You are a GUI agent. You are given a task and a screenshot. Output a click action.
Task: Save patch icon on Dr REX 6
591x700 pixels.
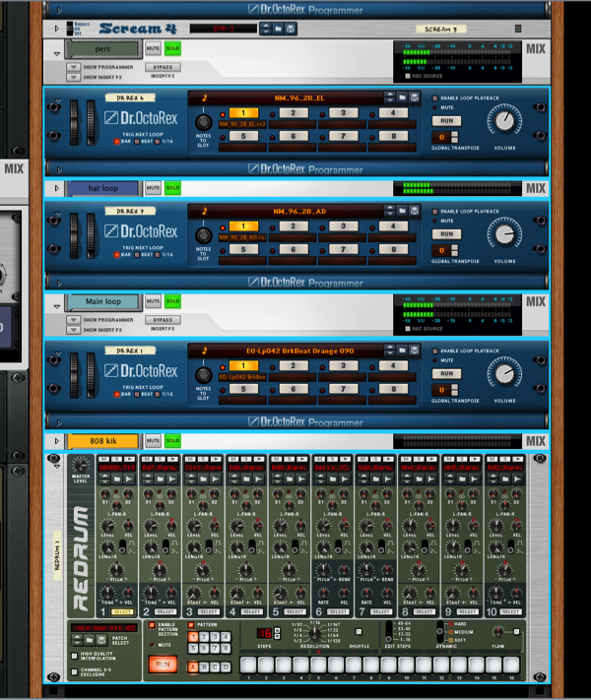(414, 97)
